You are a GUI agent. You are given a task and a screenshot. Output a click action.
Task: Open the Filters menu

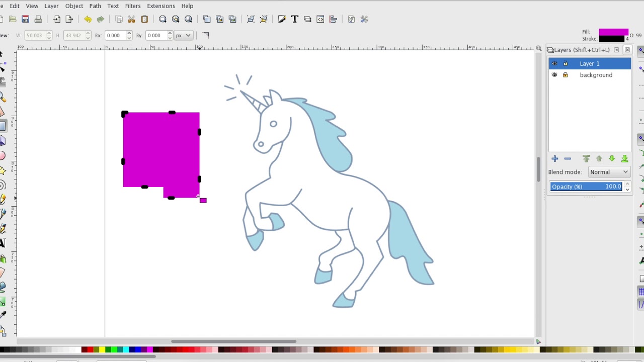pyautogui.click(x=133, y=6)
